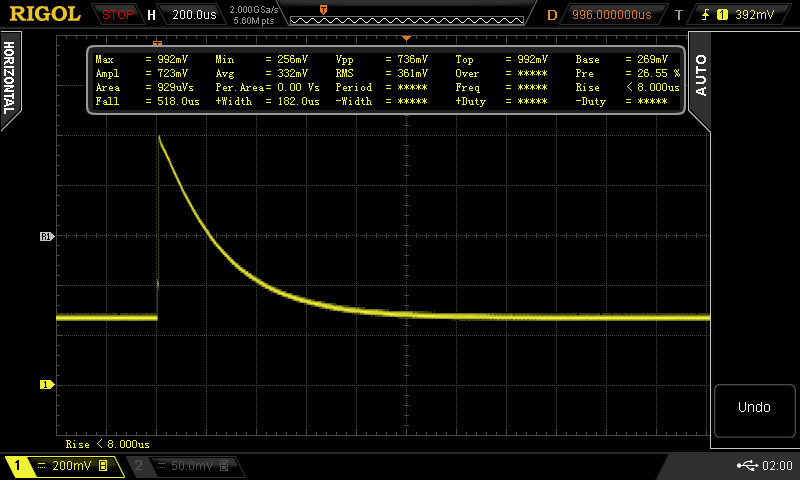The height and width of the screenshot is (480, 800).
Task: Click the trigger level marker on left edge
Action: pos(45,237)
